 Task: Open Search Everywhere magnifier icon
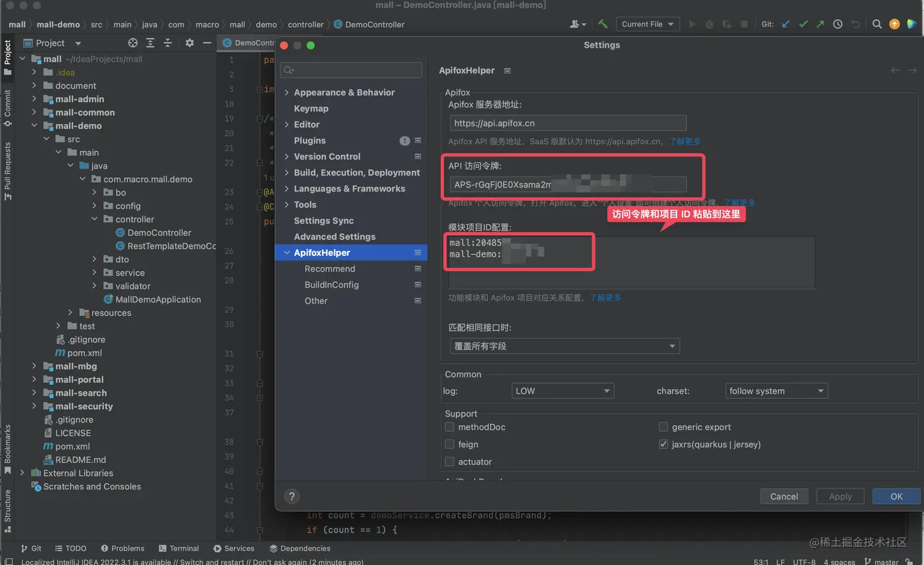[877, 24]
